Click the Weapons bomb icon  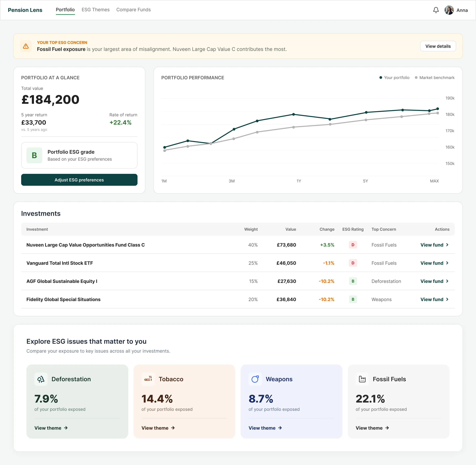tap(255, 379)
